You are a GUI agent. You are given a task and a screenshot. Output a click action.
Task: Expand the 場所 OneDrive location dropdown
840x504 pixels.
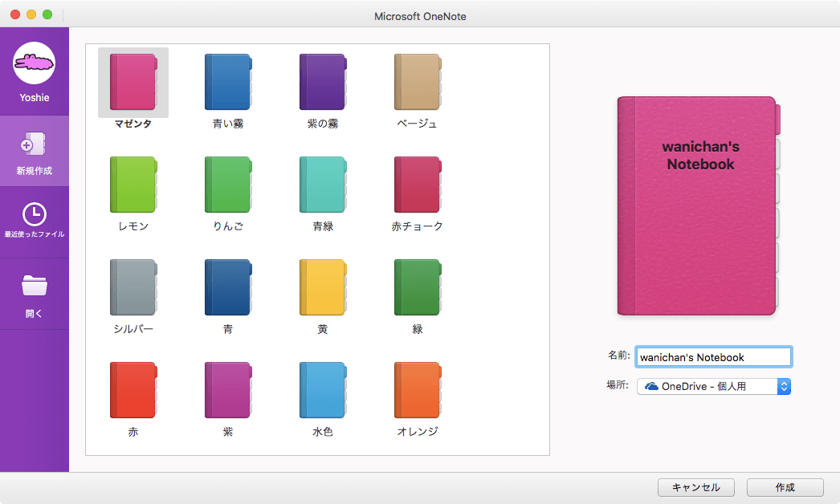714,386
